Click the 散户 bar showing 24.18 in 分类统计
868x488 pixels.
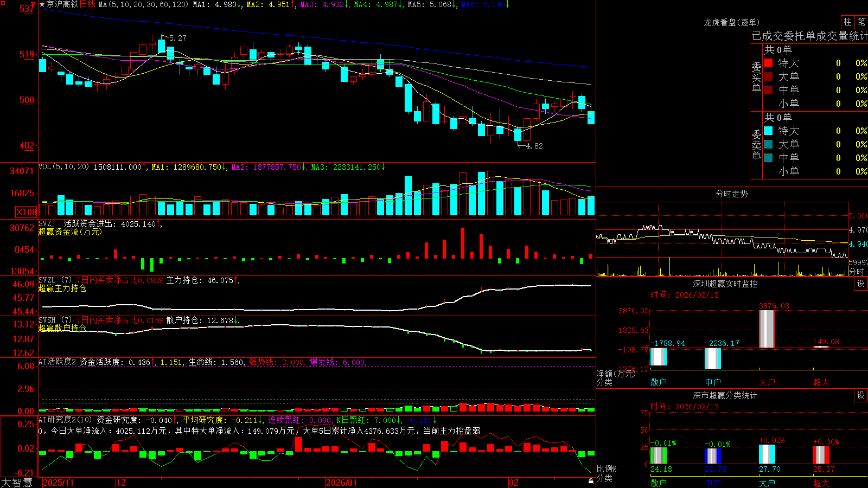[659, 455]
